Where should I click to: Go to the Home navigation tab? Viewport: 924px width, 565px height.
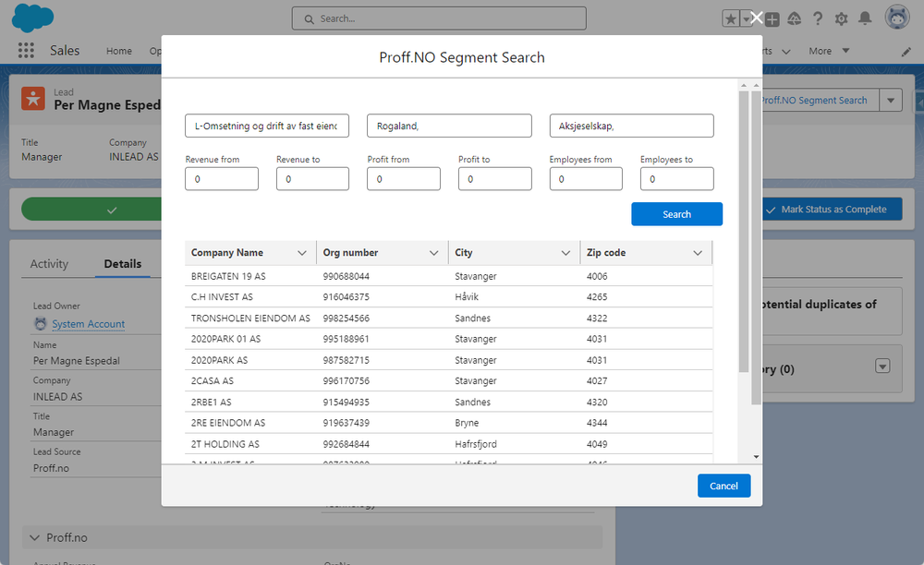tap(119, 51)
